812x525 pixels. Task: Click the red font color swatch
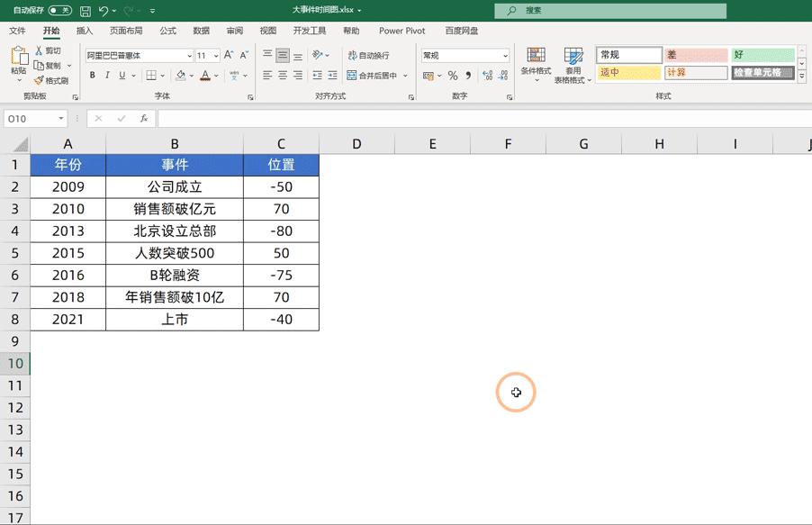point(205,77)
